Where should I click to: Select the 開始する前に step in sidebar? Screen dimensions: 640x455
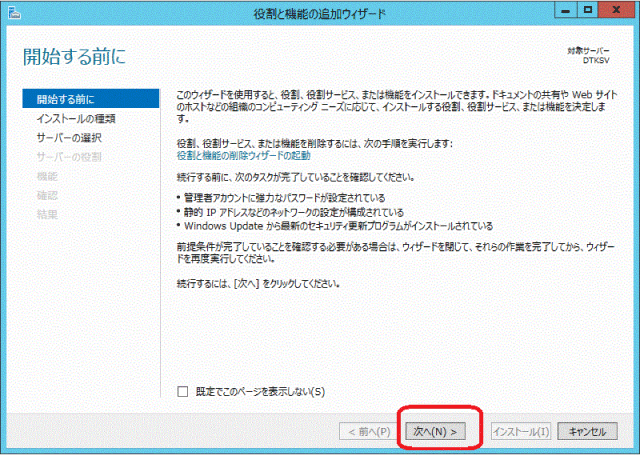coord(91,99)
